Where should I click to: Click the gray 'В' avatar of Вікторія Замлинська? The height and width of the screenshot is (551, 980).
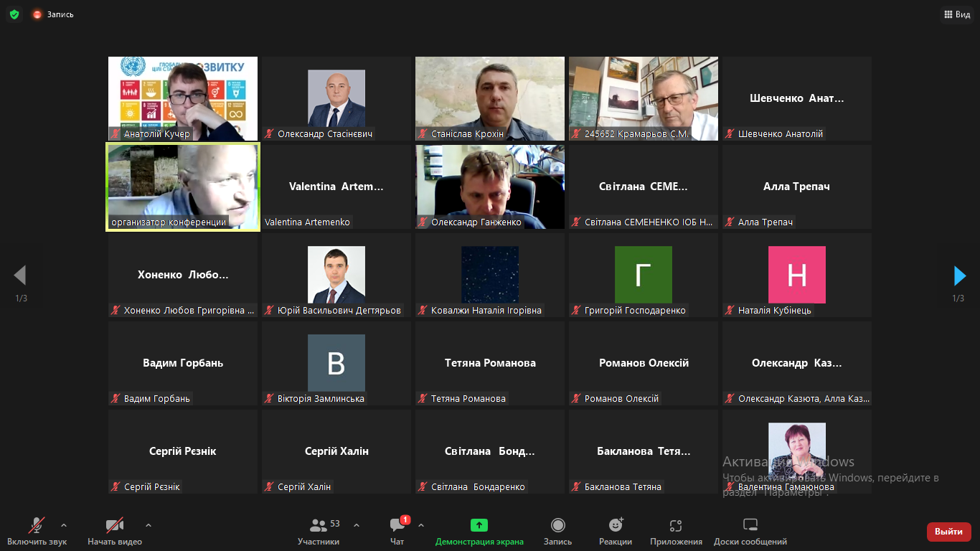[x=336, y=363]
